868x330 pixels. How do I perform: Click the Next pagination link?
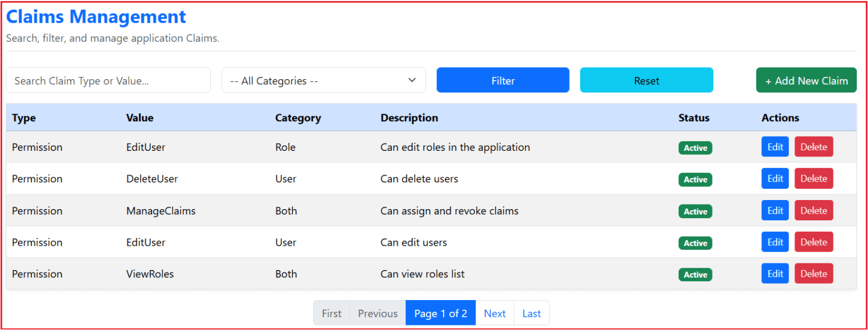(494, 312)
